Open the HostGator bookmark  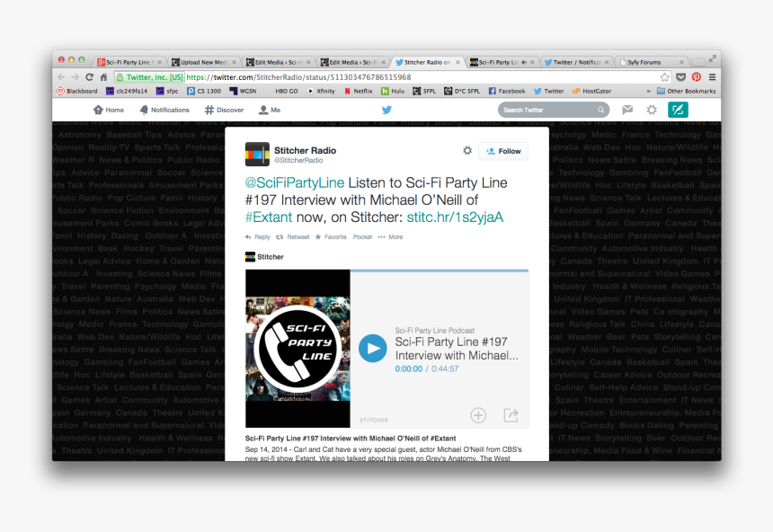coord(591,92)
